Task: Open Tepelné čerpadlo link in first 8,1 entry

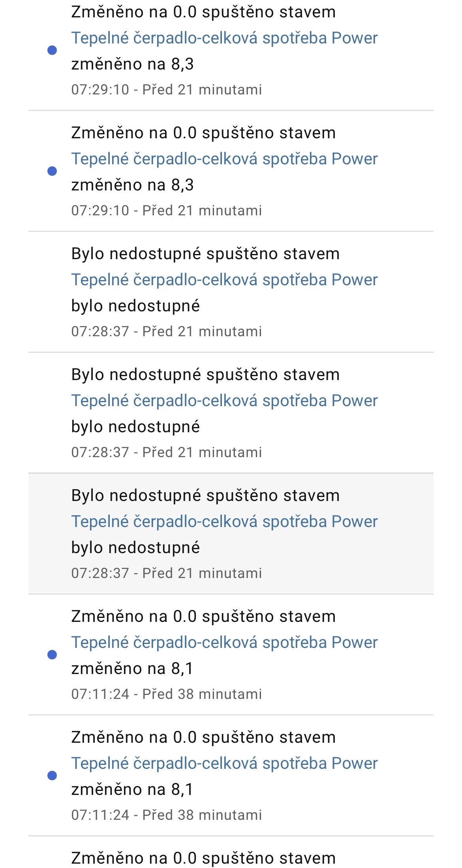Action: point(224,642)
